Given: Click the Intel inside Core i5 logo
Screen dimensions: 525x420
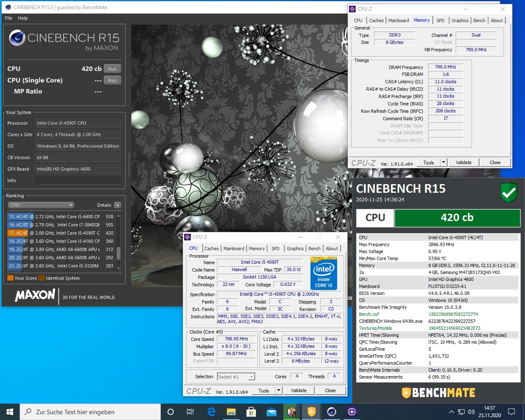Looking at the screenshot, I should [324, 274].
